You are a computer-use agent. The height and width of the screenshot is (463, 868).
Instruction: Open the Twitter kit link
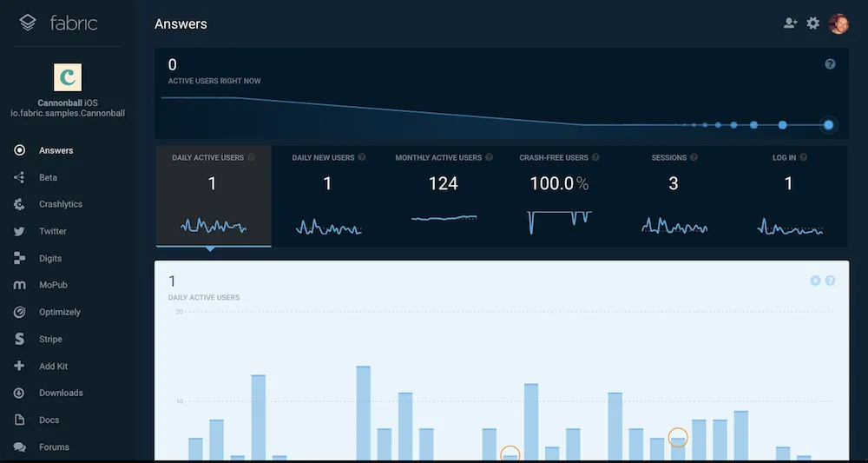pos(53,231)
